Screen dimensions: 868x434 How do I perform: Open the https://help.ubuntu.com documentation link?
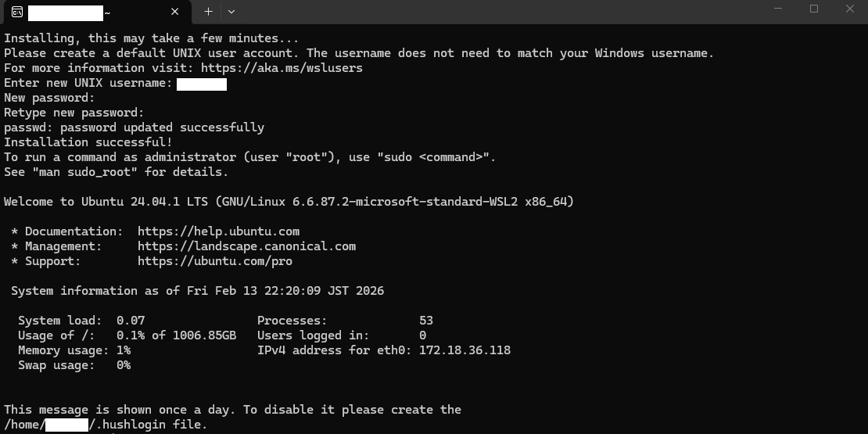click(x=218, y=231)
